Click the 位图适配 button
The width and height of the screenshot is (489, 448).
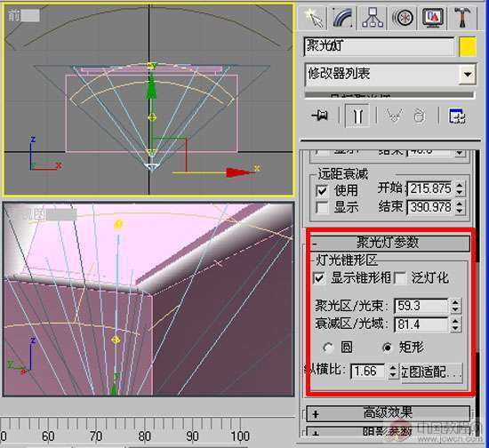click(x=431, y=372)
